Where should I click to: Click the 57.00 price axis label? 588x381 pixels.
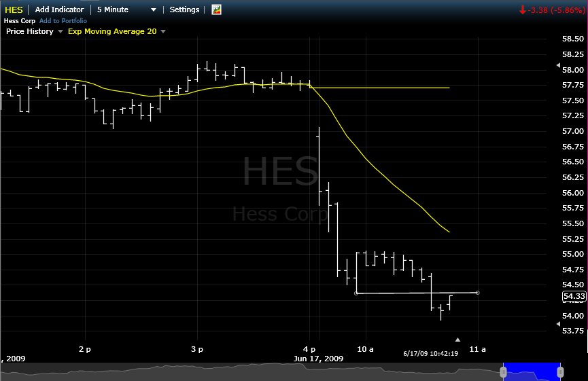573,131
